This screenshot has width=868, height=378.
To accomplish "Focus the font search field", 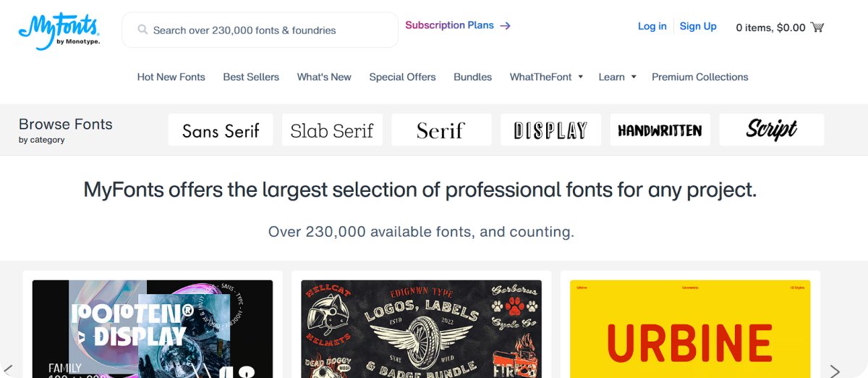I will click(x=268, y=30).
